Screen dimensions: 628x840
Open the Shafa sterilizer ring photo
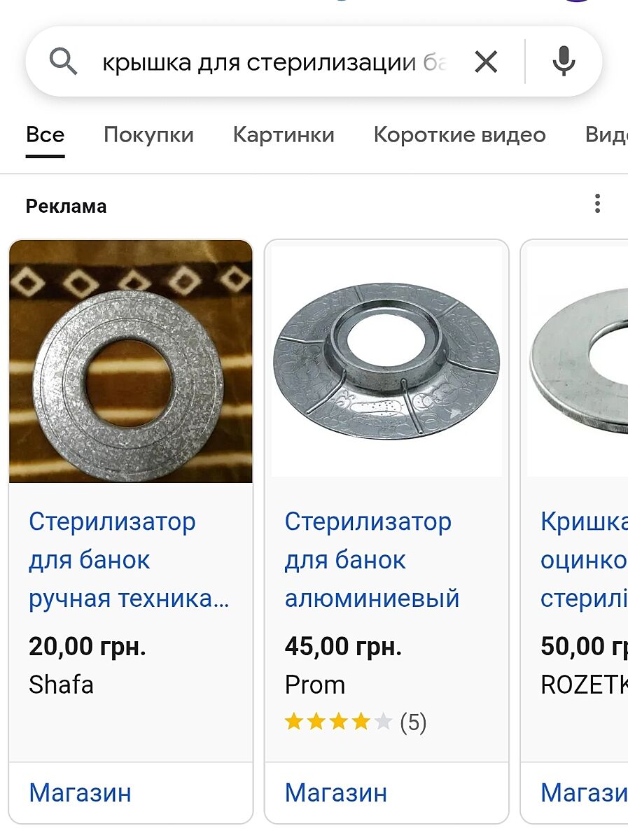130,361
